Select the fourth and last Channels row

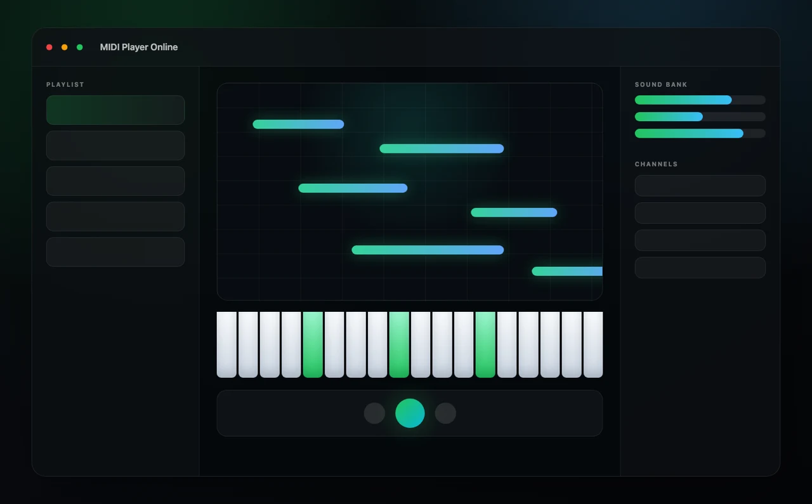point(700,268)
